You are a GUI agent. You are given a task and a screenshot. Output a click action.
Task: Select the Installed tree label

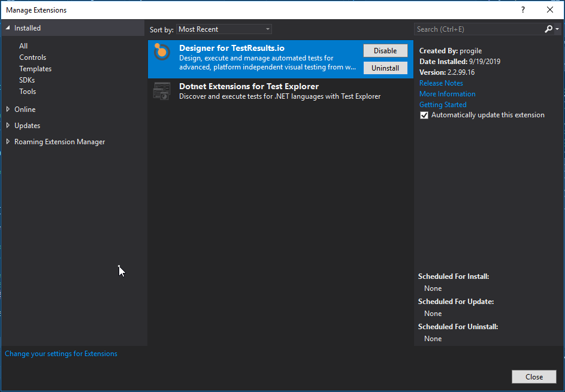[x=28, y=28]
